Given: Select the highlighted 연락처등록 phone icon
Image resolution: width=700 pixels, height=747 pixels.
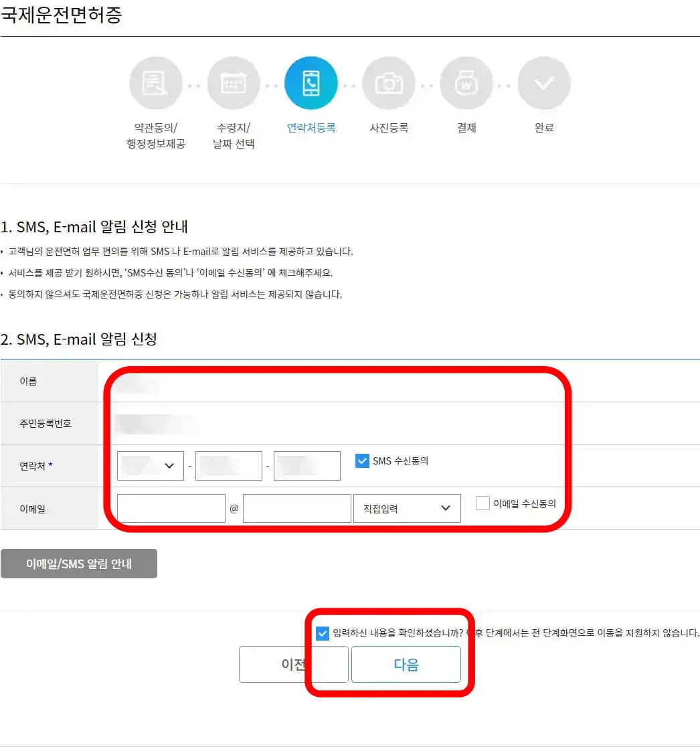Looking at the screenshot, I should (311, 82).
